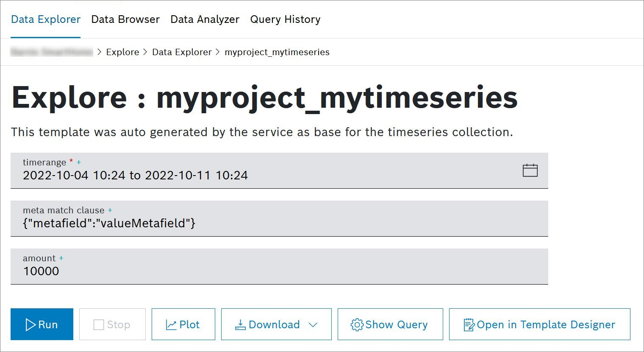This screenshot has width=644, height=352.
Task: Go to the Explore breadcrumb link
Action: pos(122,52)
